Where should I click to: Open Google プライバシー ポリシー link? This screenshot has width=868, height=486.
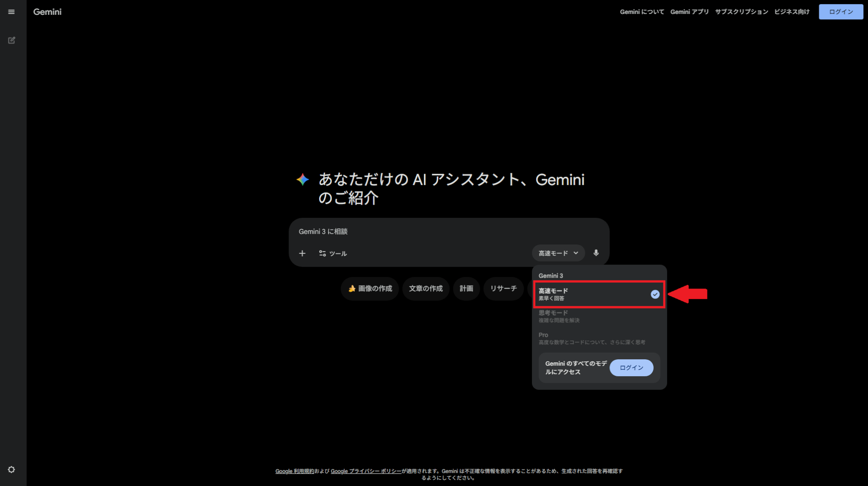pyautogui.click(x=366, y=471)
